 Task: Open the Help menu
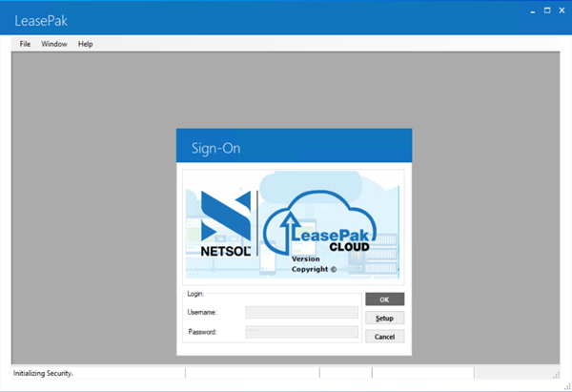tap(86, 44)
